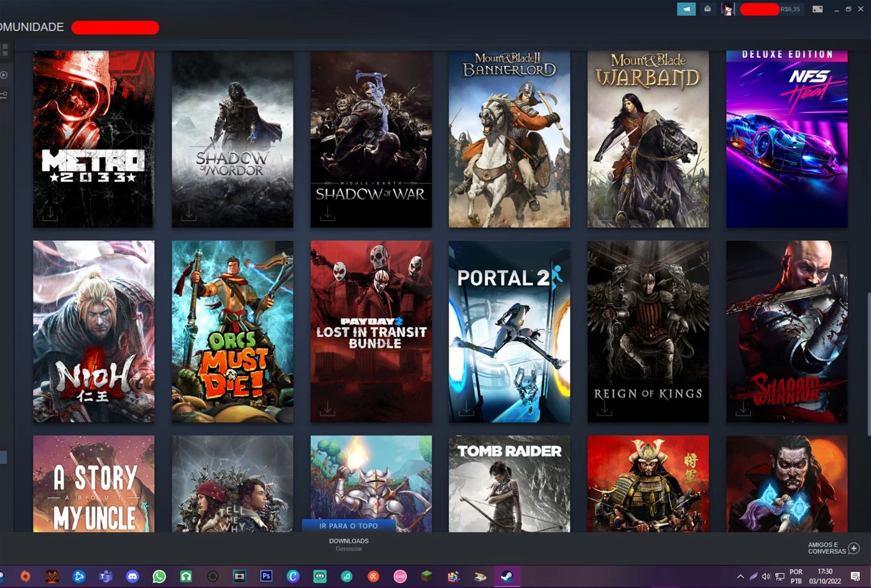Select the samurai Shogun game cover
The image size is (871, 588).
(x=648, y=483)
